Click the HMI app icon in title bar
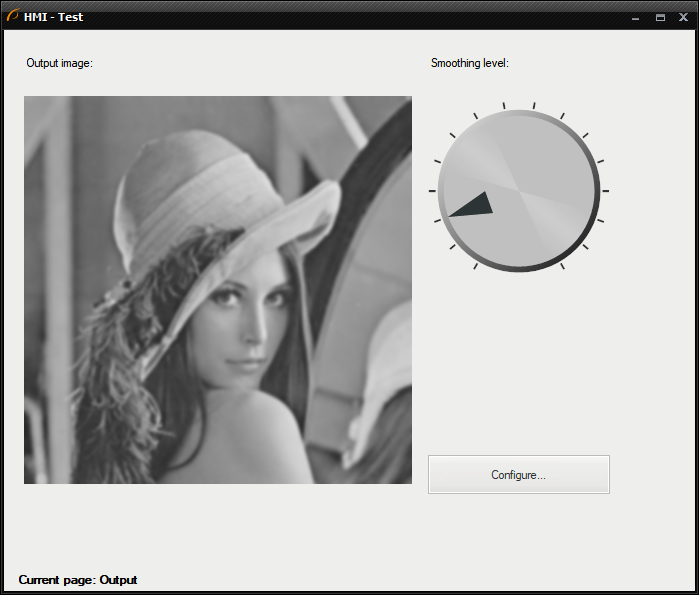The image size is (699, 595). [13, 16]
